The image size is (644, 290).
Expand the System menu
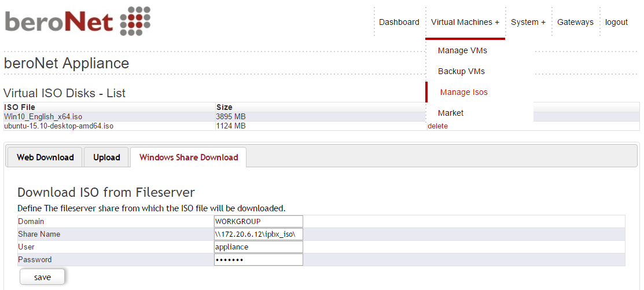[x=528, y=22]
